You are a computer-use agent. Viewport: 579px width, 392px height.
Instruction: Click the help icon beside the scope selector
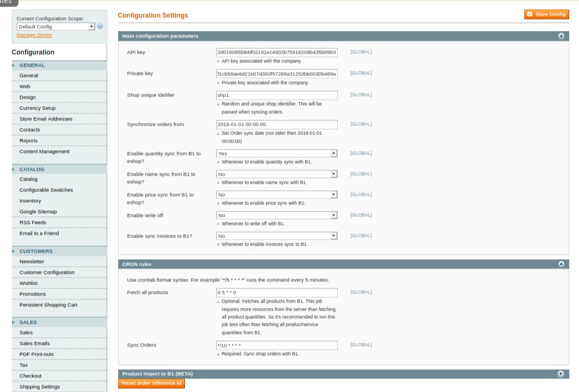[x=99, y=25]
